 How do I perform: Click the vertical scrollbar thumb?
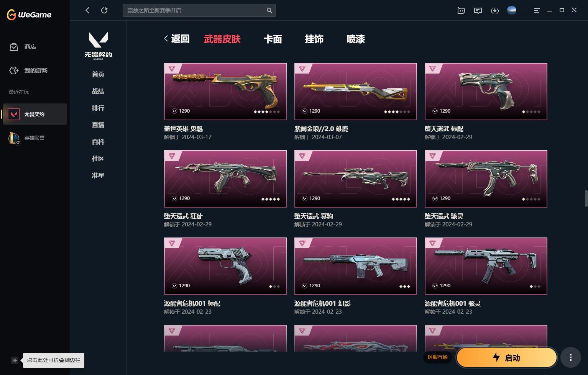click(586, 198)
